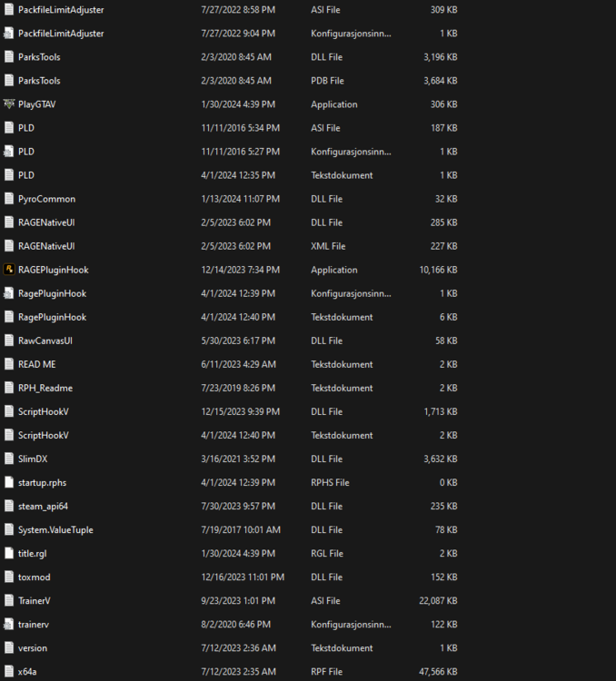Click the PDB File type label
The width and height of the screenshot is (616, 681).
327,81
